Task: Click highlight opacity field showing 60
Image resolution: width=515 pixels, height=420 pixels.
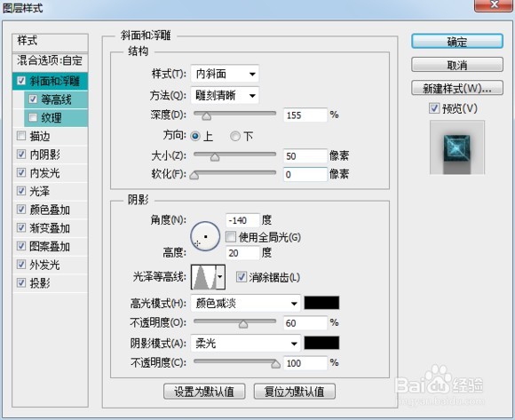Action: tap(305, 323)
